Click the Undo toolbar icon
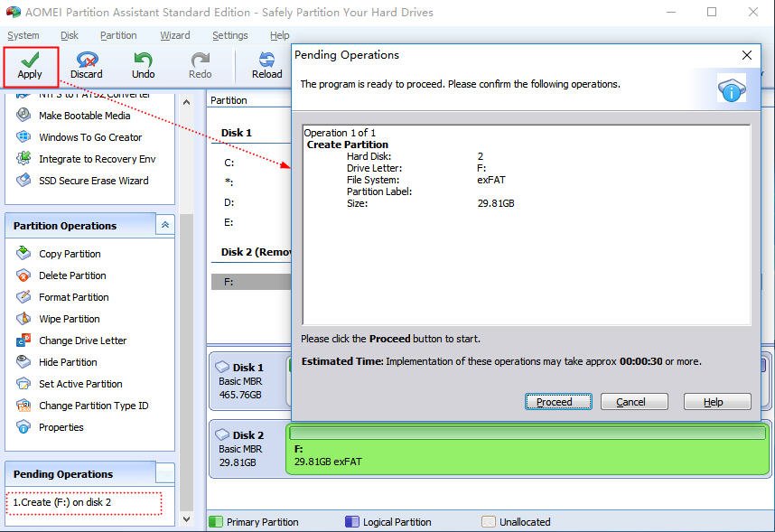Screen dimensions: 775x532 coord(143,60)
